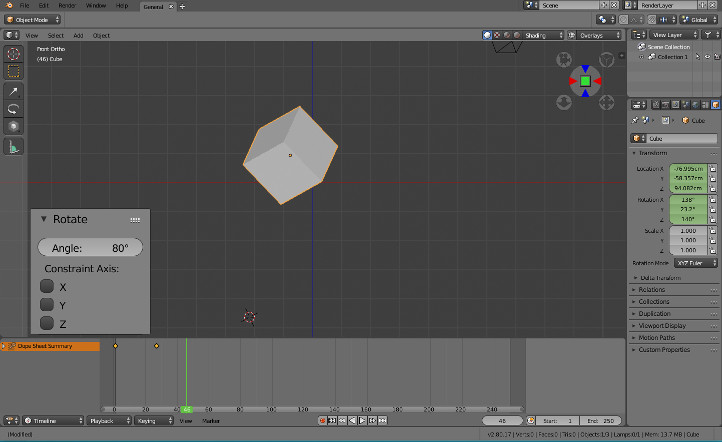Play animation forward

(362, 420)
